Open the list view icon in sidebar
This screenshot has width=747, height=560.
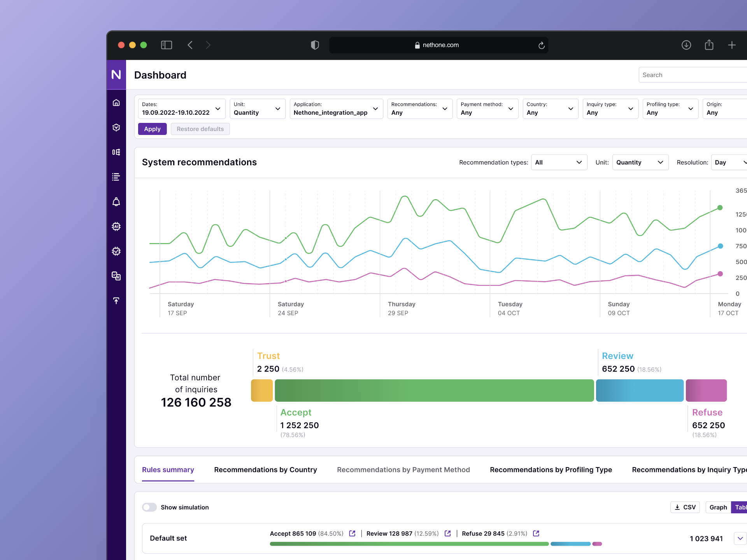[x=116, y=177]
